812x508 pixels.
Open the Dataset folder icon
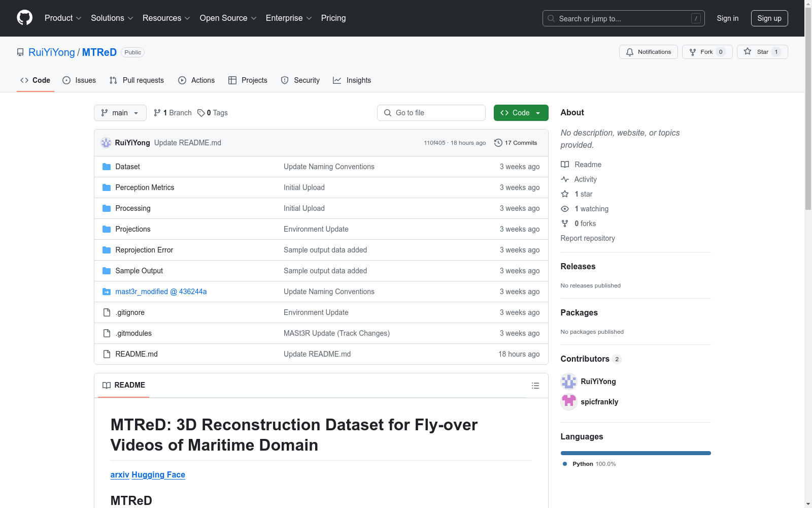coord(107,167)
